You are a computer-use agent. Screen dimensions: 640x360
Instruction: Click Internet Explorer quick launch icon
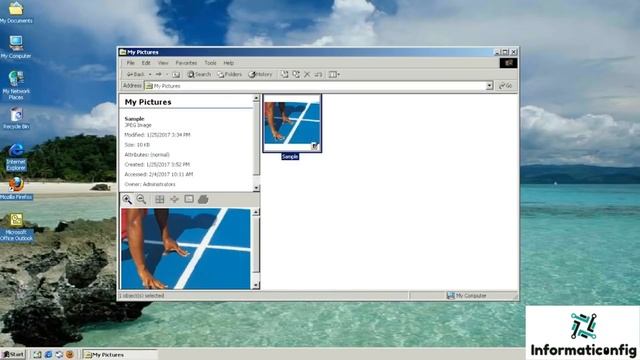(48, 355)
